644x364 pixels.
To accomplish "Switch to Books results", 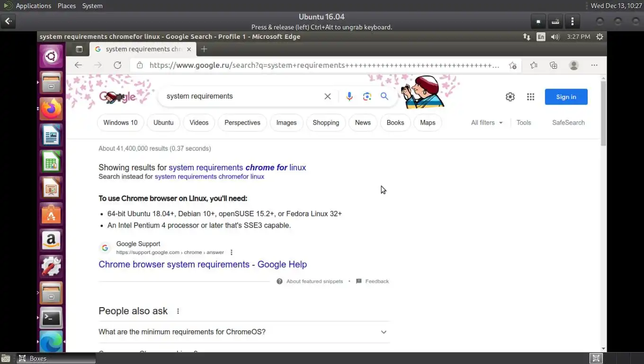I will point(395,123).
